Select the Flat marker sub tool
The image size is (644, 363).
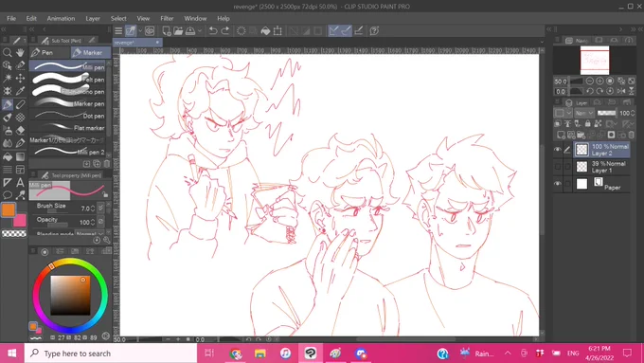click(x=68, y=127)
